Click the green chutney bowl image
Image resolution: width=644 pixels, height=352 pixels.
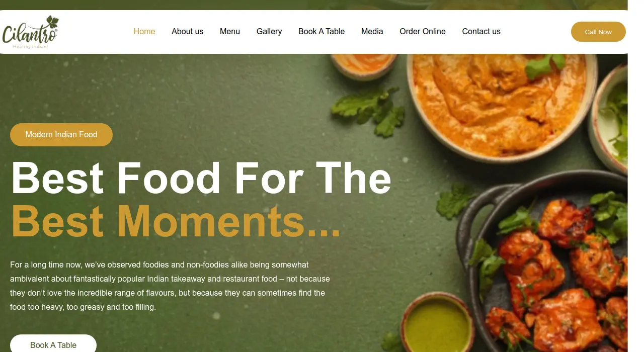point(437,323)
